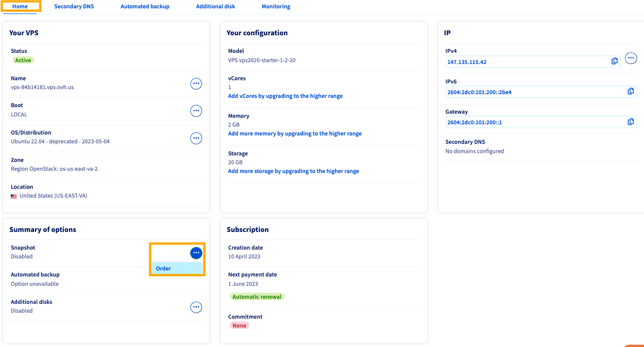This screenshot has height=347, width=644.
Task: Click Add vCores upgrade link
Action: [285, 96]
